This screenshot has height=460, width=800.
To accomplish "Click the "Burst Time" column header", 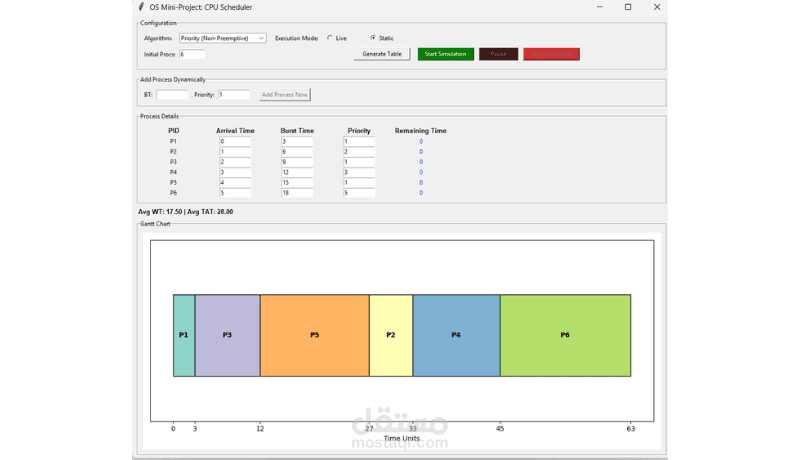I will pyautogui.click(x=297, y=131).
